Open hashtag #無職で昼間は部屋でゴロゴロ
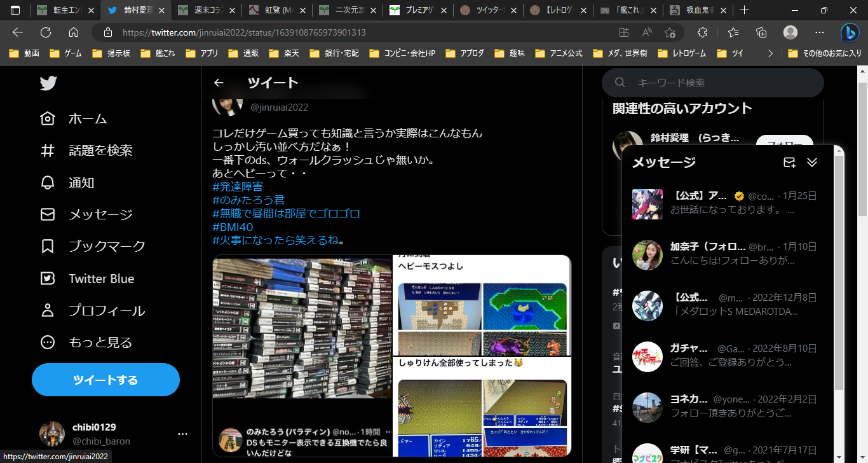The height and width of the screenshot is (463, 868). coord(287,213)
